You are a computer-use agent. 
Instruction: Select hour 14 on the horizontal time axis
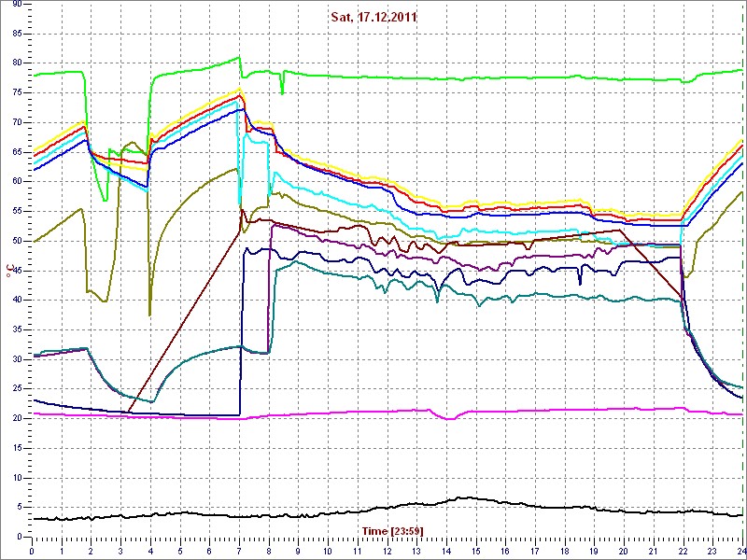pos(446,551)
